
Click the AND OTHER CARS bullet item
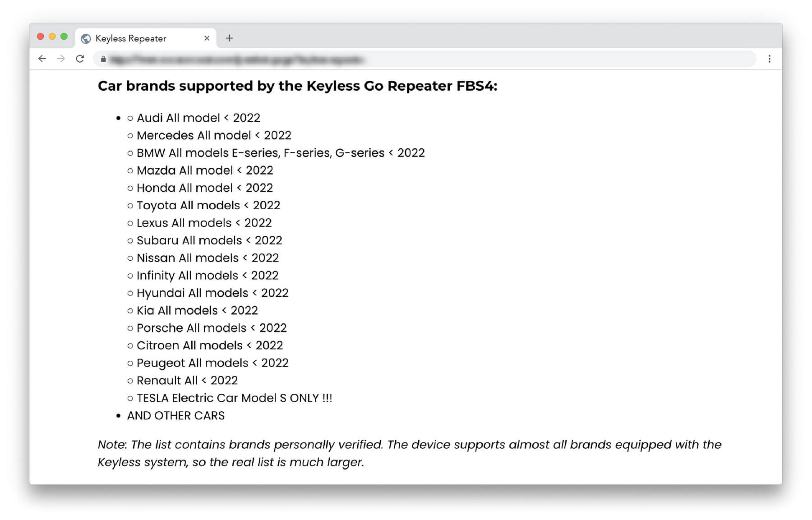click(x=176, y=415)
